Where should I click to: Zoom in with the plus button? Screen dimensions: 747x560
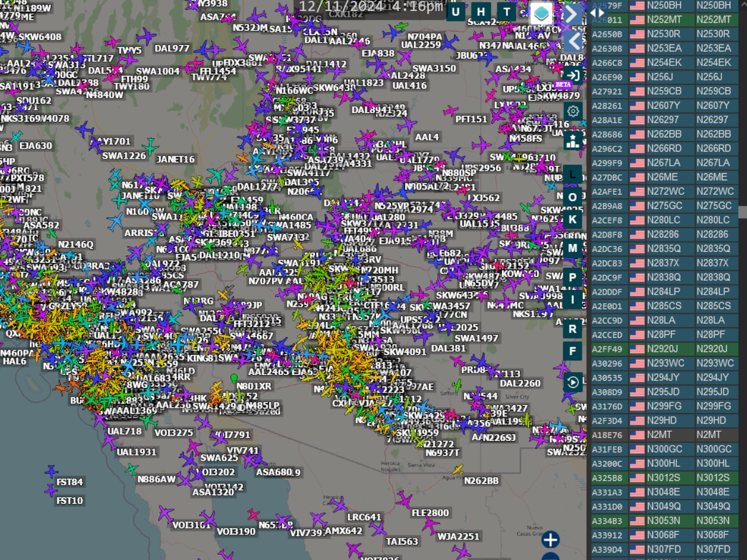pyautogui.click(x=550, y=540)
